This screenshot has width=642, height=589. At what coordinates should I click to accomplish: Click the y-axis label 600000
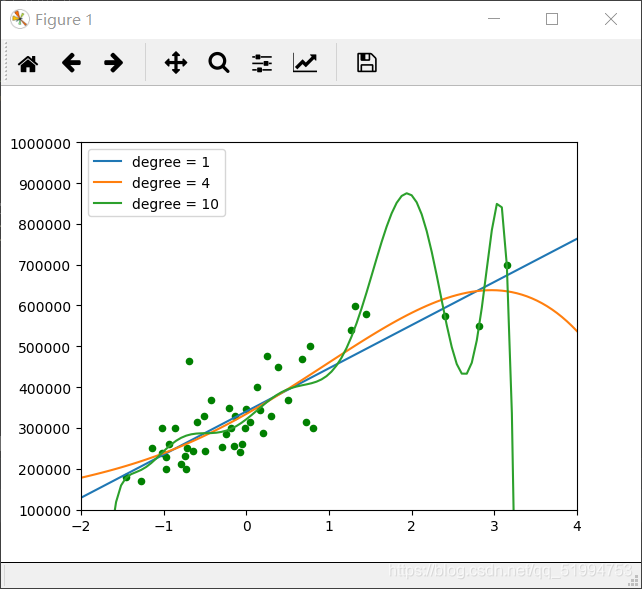tap(45, 307)
